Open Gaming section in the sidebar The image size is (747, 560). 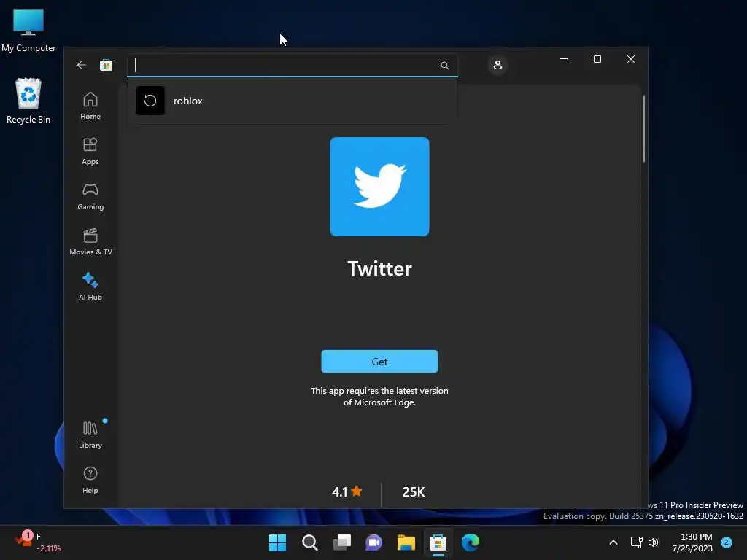click(90, 196)
